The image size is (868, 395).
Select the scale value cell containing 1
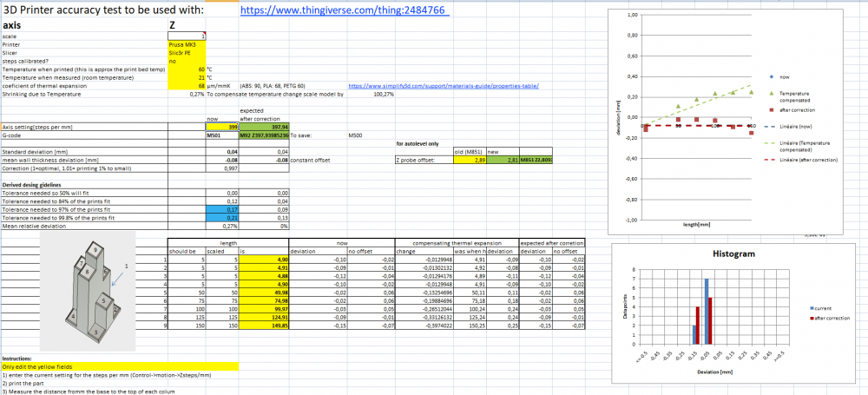point(187,36)
